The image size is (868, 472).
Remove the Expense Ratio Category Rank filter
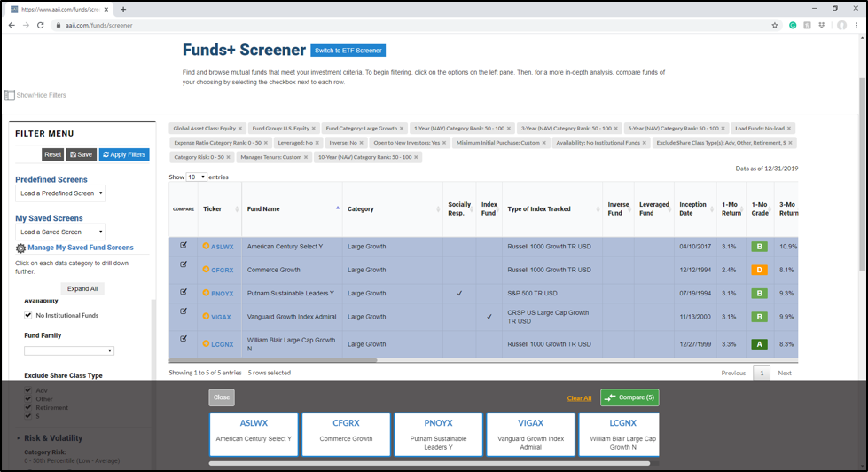[266, 143]
